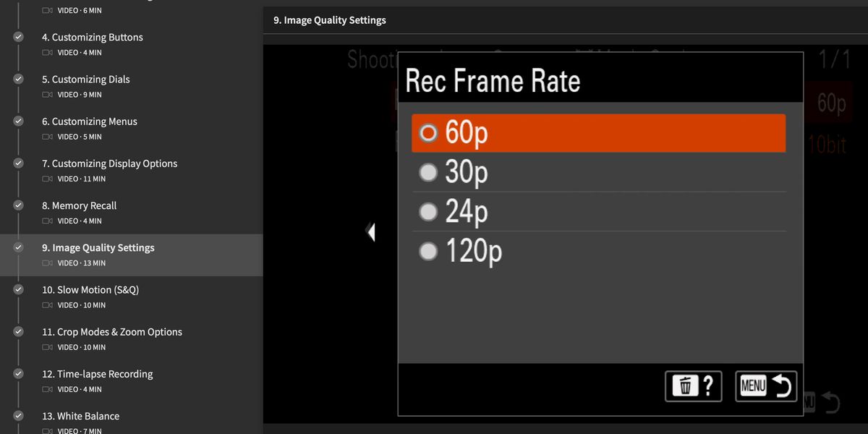The height and width of the screenshot is (434, 868).
Task: Click video icon under Slow Motion (S&Q)
Action: coord(48,305)
